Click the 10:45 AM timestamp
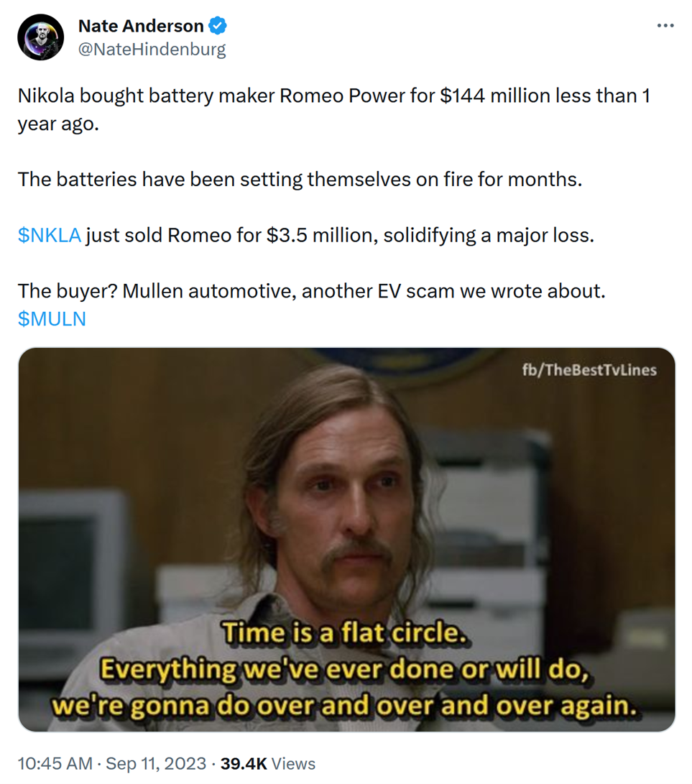Image resolution: width=692 pixels, height=784 pixels. (x=55, y=763)
